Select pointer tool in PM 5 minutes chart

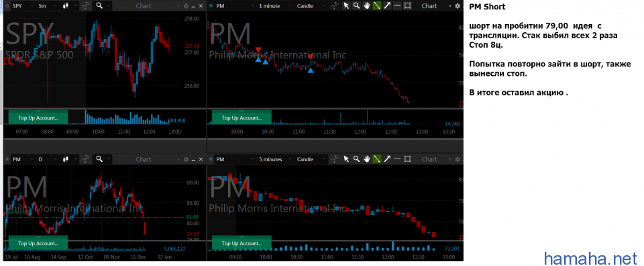pyautogui.click(x=346, y=159)
